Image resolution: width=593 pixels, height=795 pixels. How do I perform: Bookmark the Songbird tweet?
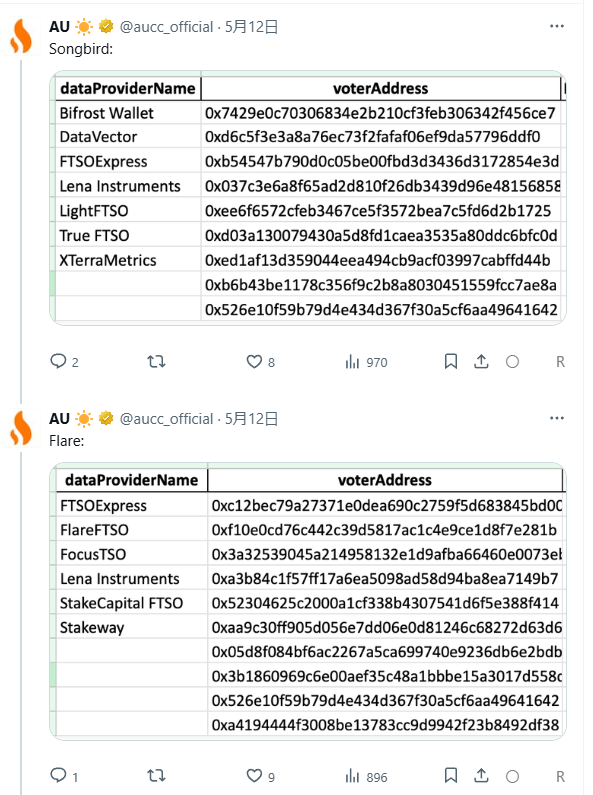click(x=451, y=362)
